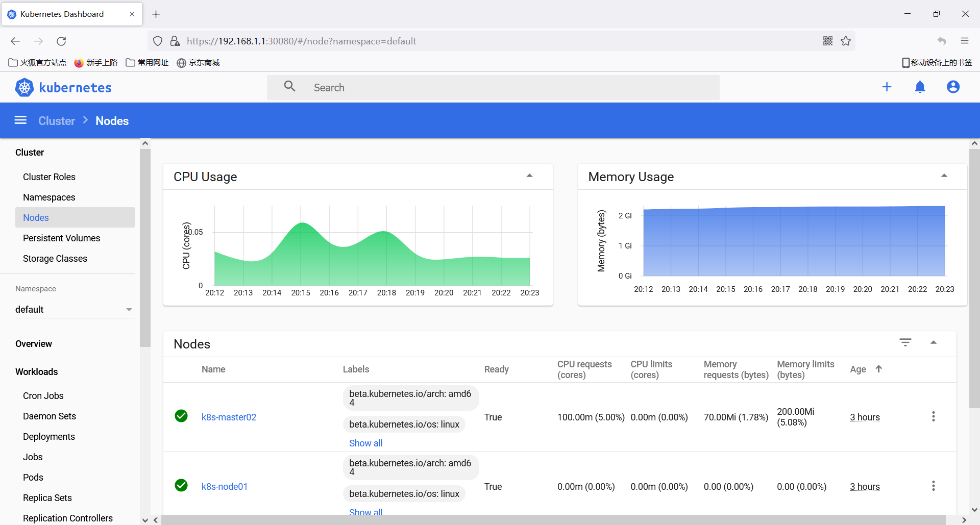
Task: Collapse the Memory Usage card
Action: click(944, 176)
